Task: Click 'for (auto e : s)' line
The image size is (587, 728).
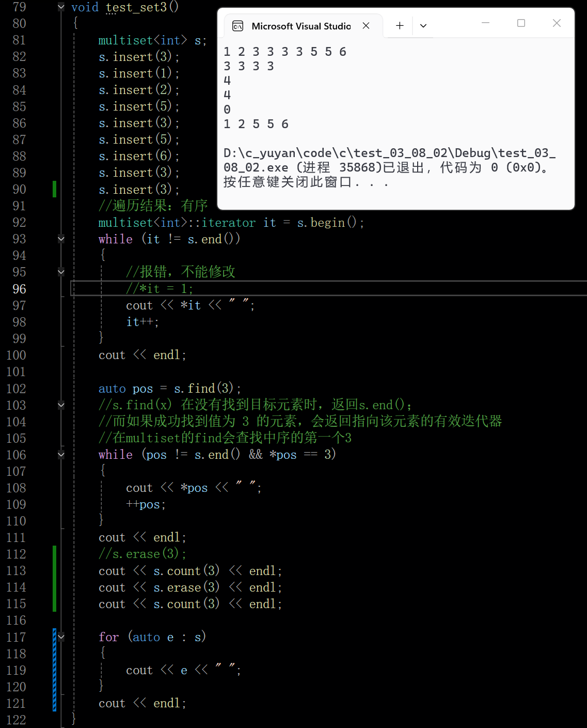Action: [152, 637]
